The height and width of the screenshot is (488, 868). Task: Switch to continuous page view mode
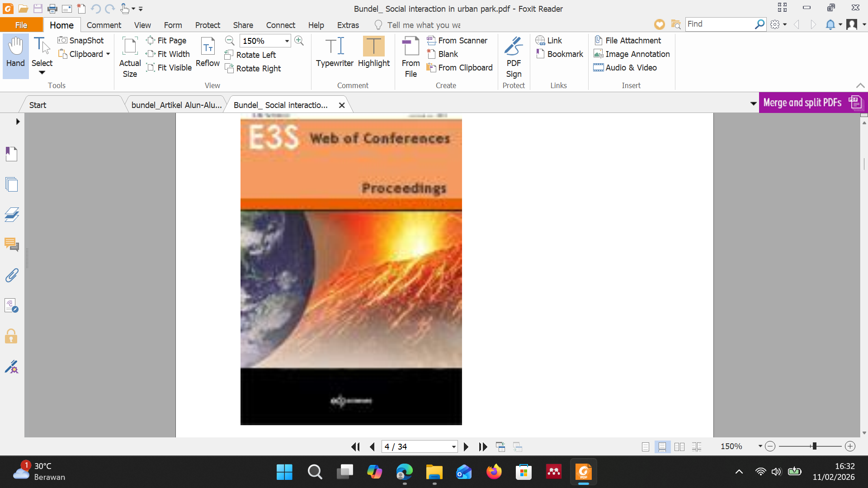click(662, 447)
